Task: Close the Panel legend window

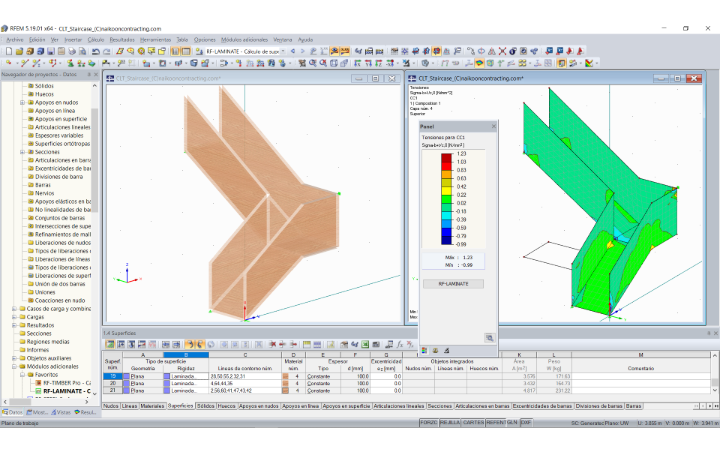Action: (x=494, y=126)
